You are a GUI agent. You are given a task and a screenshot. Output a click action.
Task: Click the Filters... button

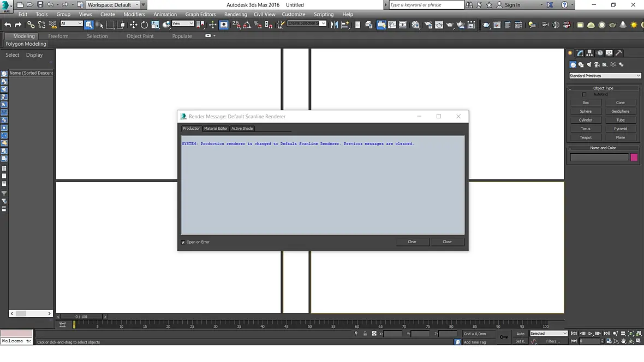tap(553, 341)
